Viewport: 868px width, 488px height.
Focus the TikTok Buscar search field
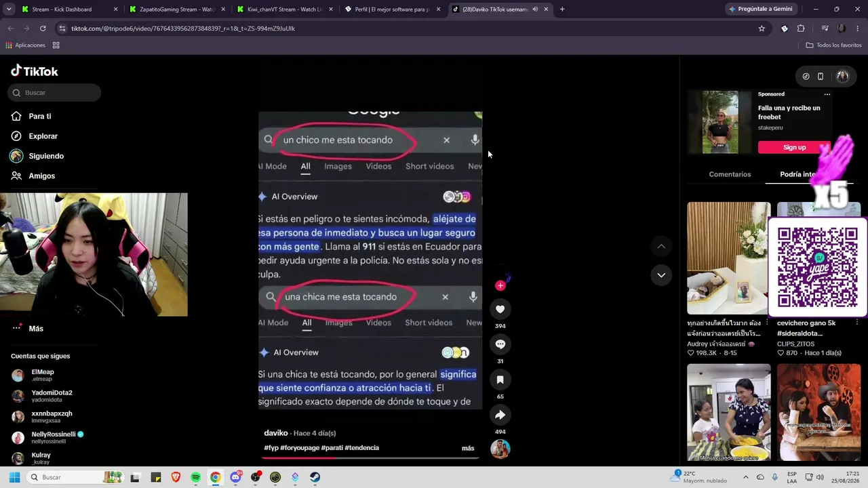(x=54, y=92)
